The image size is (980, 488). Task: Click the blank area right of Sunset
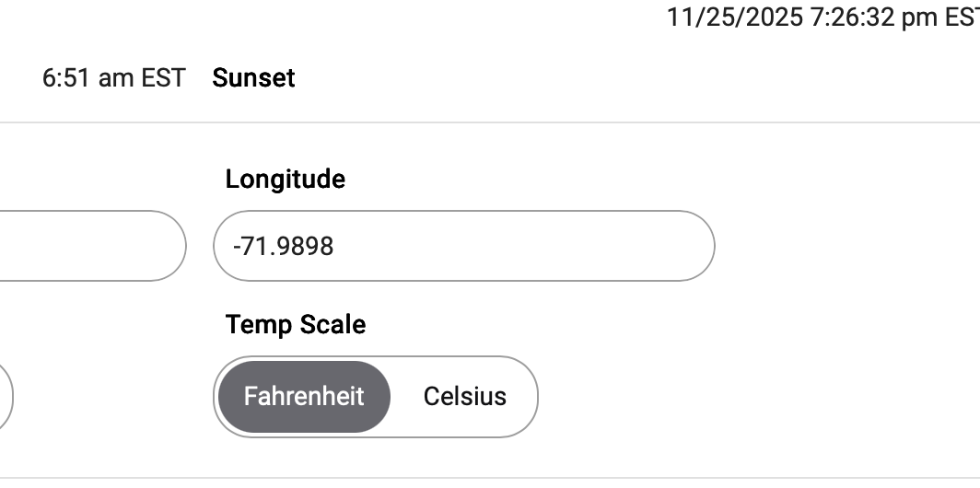553,78
